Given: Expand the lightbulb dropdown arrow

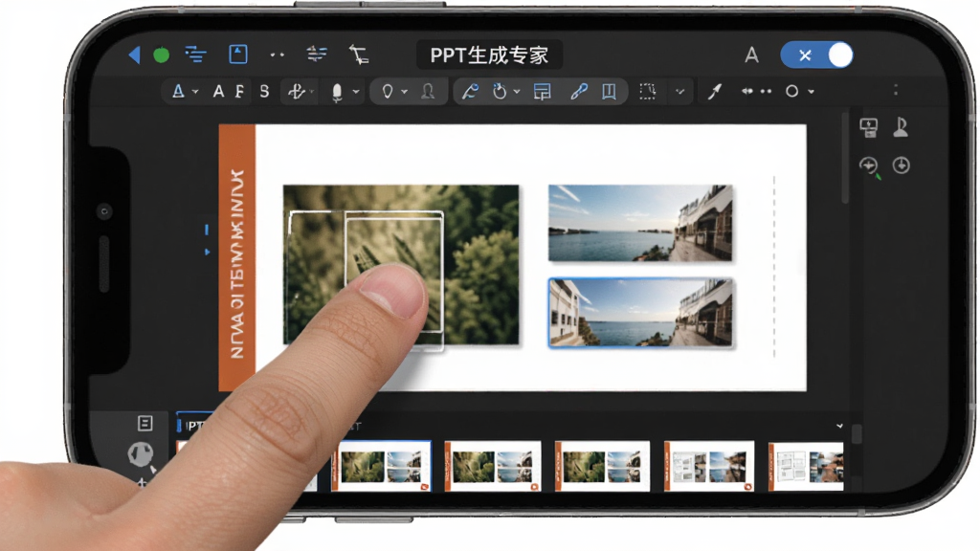Looking at the screenshot, I should click(x=405, y=92).
